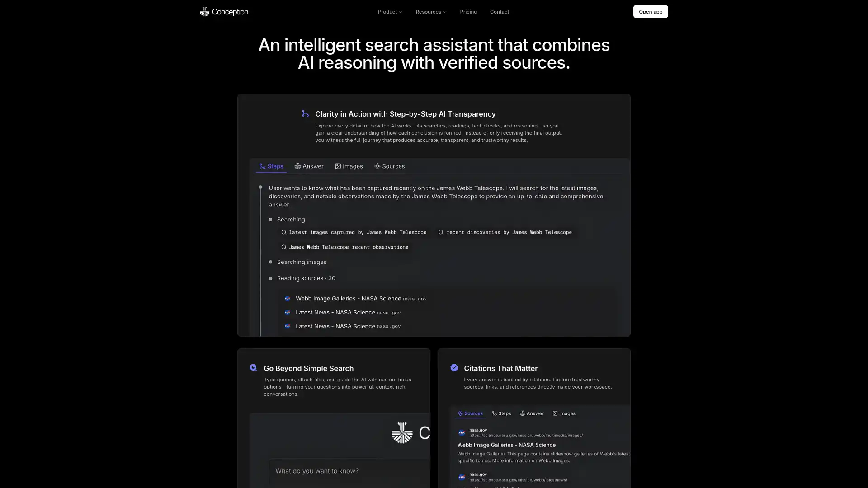
Task: Switch to Images tab in large demo
Action: click(x=349, y=166)
